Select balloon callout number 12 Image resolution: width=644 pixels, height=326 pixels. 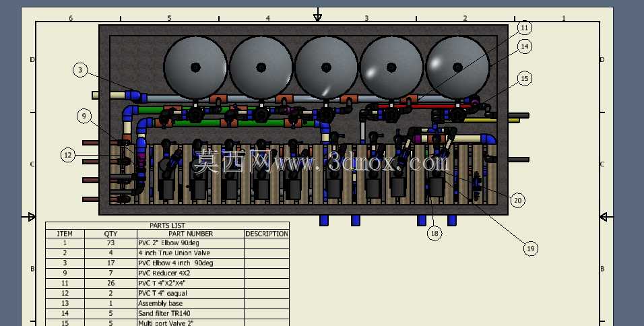click(68, 155)
